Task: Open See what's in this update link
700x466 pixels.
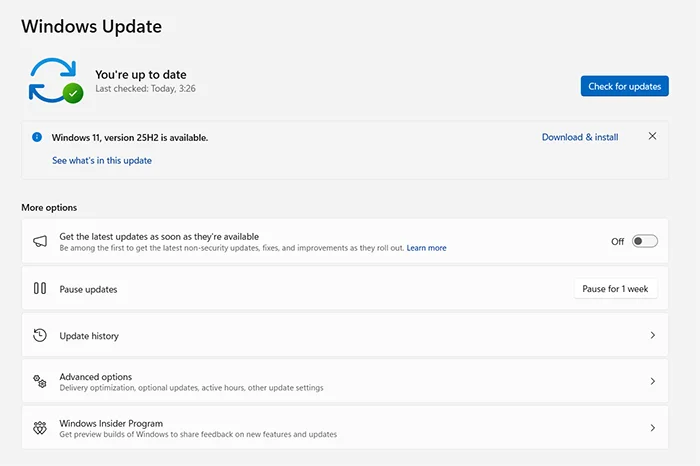Action: tap(102, 160)
